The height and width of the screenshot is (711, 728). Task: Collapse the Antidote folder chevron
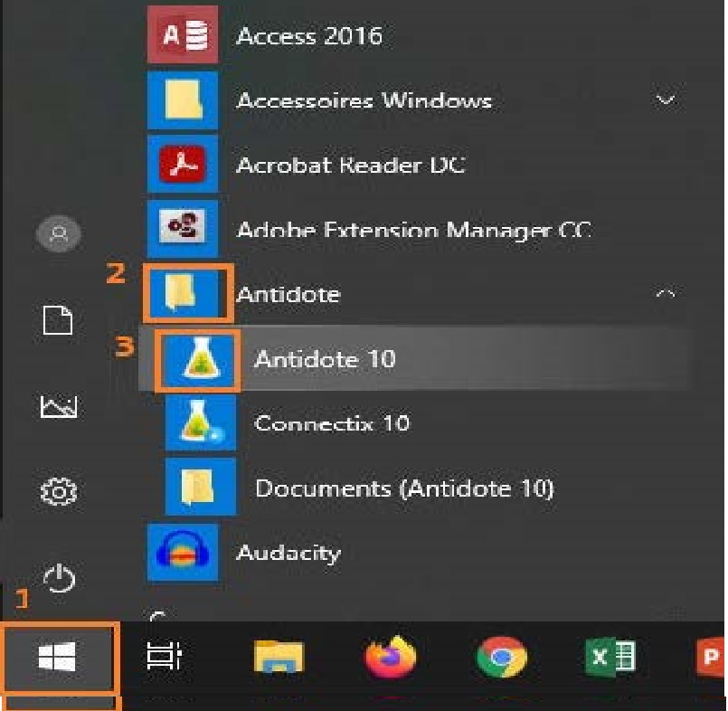coord(667,294)
